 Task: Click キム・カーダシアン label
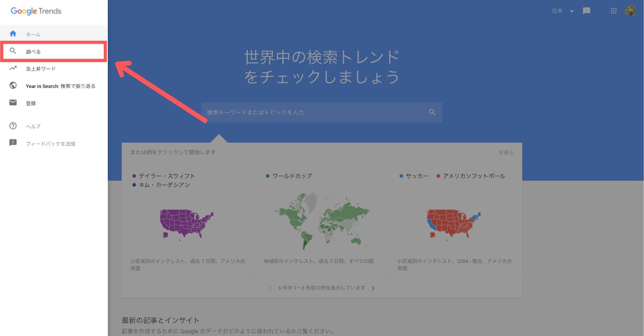point(164,185)
